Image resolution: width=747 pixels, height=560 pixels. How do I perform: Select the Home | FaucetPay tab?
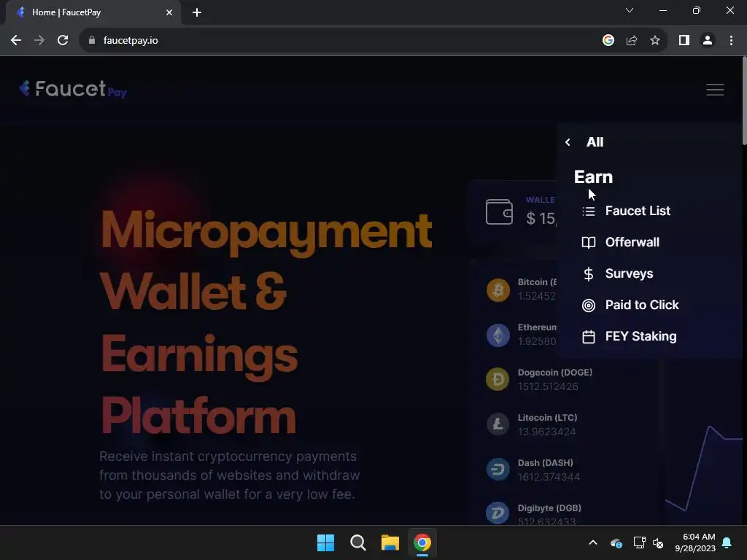coord(93,12)
